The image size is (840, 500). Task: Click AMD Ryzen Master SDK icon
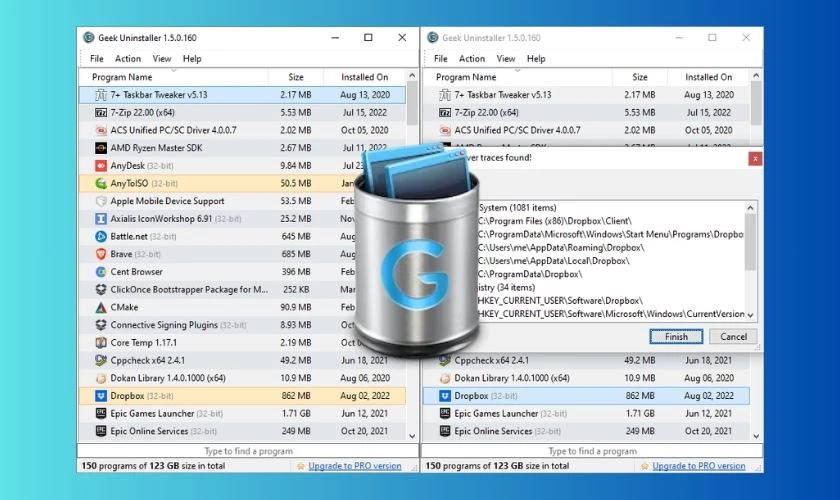pyautogui.click(x=101, y=148)
